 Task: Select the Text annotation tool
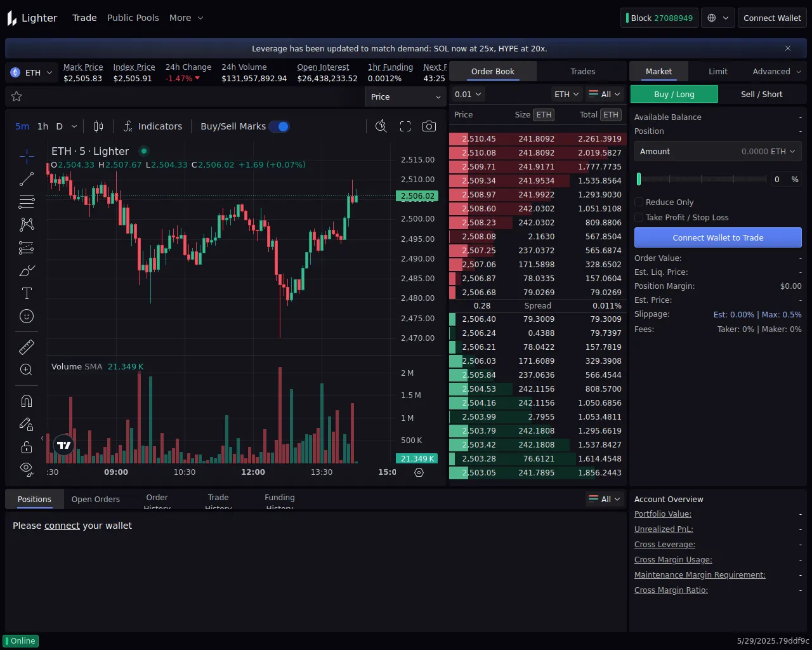point(27,293)
